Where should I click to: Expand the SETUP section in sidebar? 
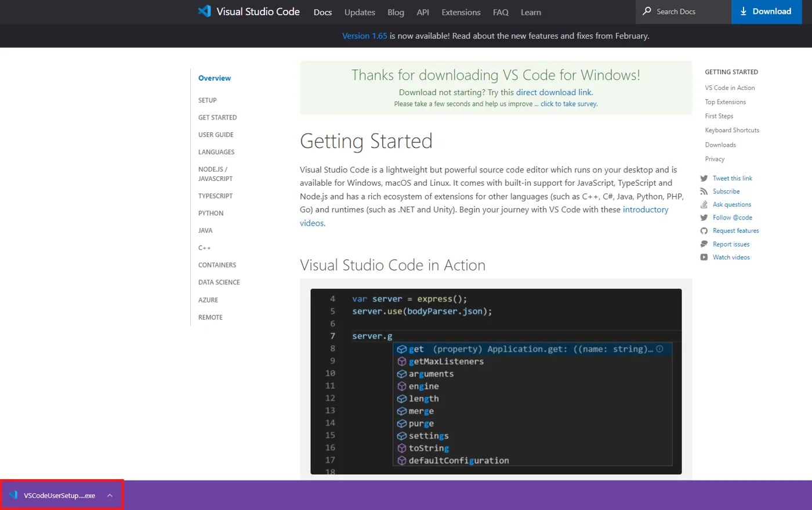coord(208,100)
